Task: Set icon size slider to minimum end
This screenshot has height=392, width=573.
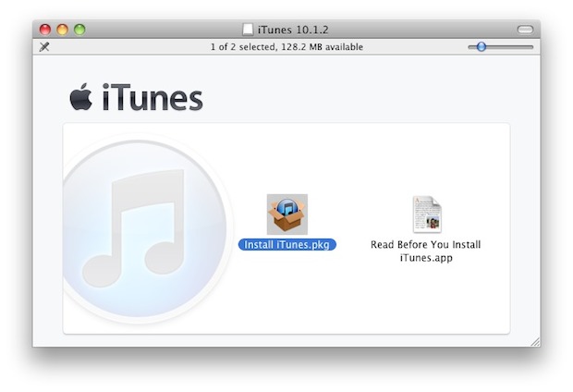Action: (469, 47)
